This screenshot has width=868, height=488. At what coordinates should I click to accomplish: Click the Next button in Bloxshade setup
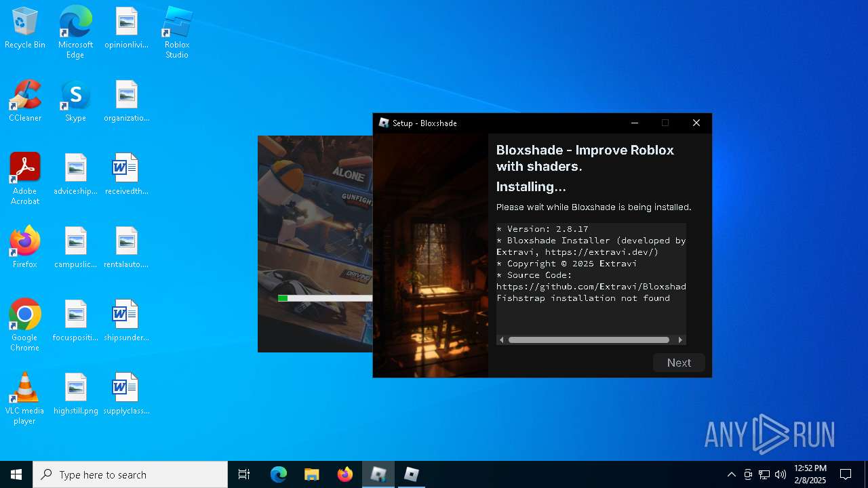tap(679, 363)
